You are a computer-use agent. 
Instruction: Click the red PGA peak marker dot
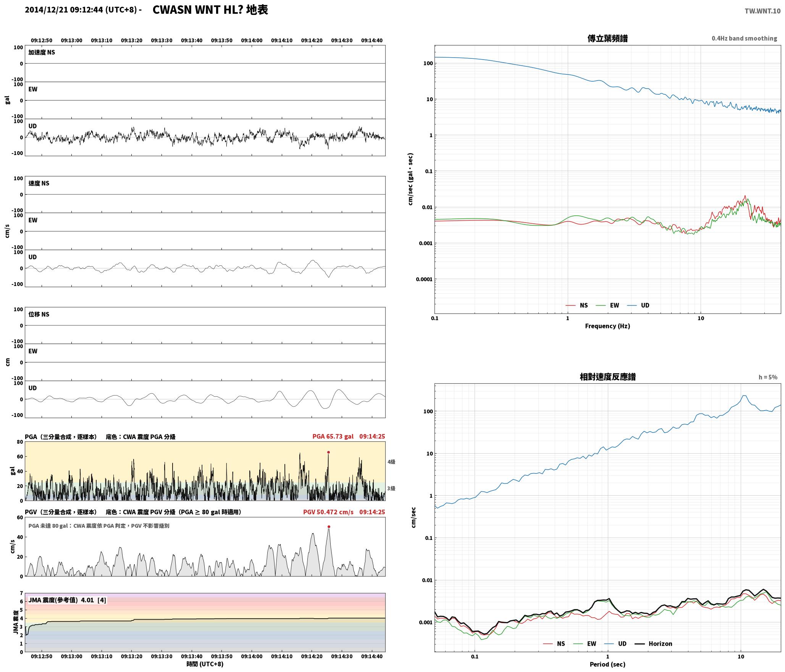coord(328,452)
